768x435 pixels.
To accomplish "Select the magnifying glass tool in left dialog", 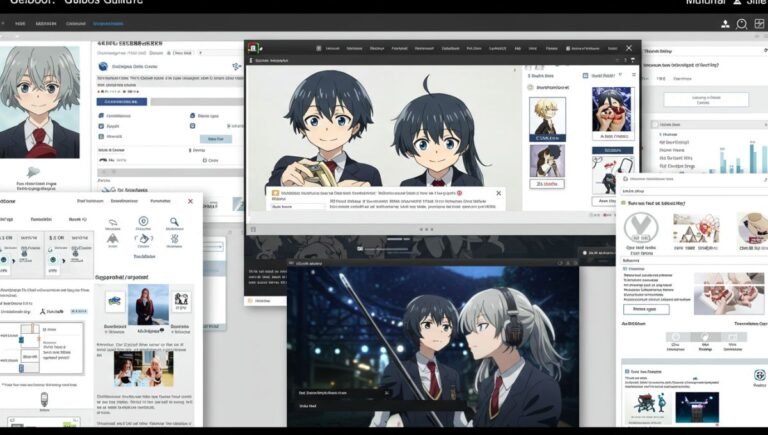I will point(174,222).
